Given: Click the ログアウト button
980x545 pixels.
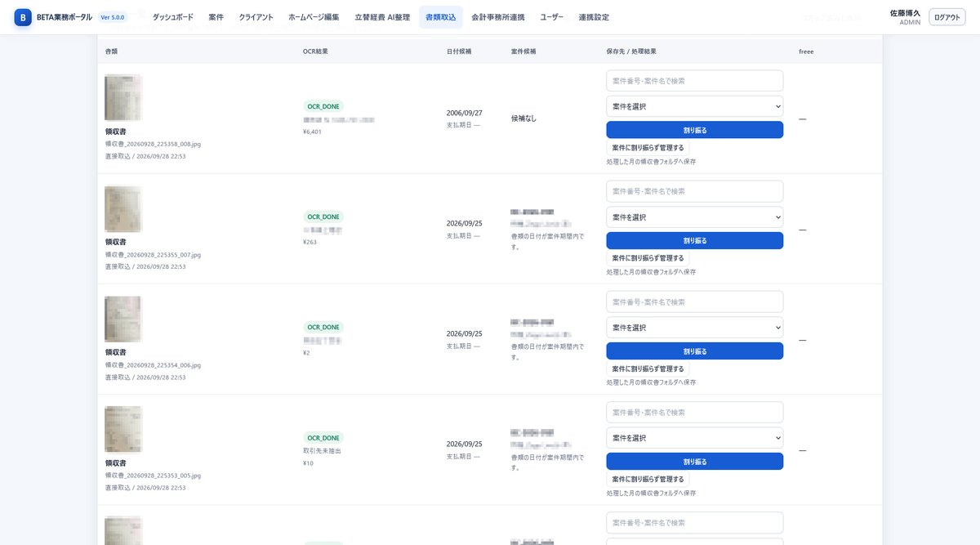Looking at the screenshot, I should tap(947, 17).
